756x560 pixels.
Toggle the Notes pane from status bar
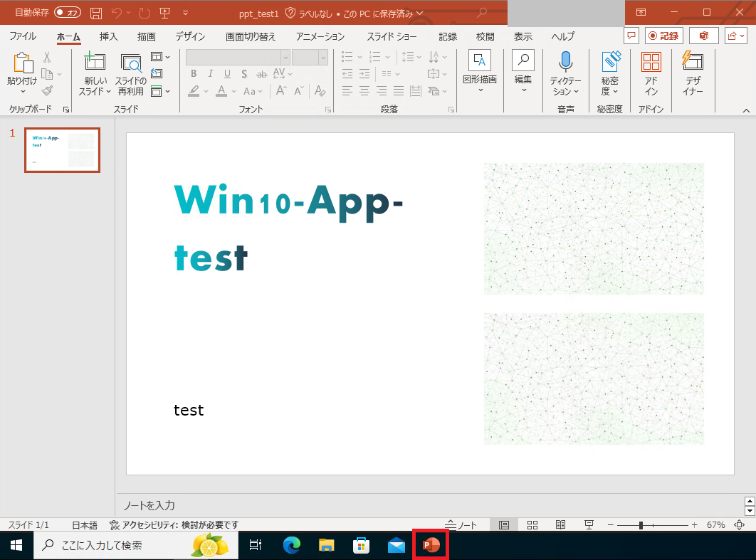[461, 525]
